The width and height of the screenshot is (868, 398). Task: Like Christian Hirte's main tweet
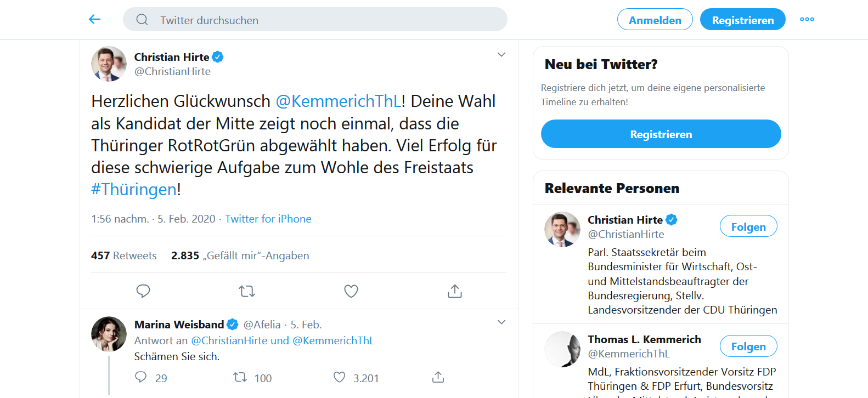351,291
